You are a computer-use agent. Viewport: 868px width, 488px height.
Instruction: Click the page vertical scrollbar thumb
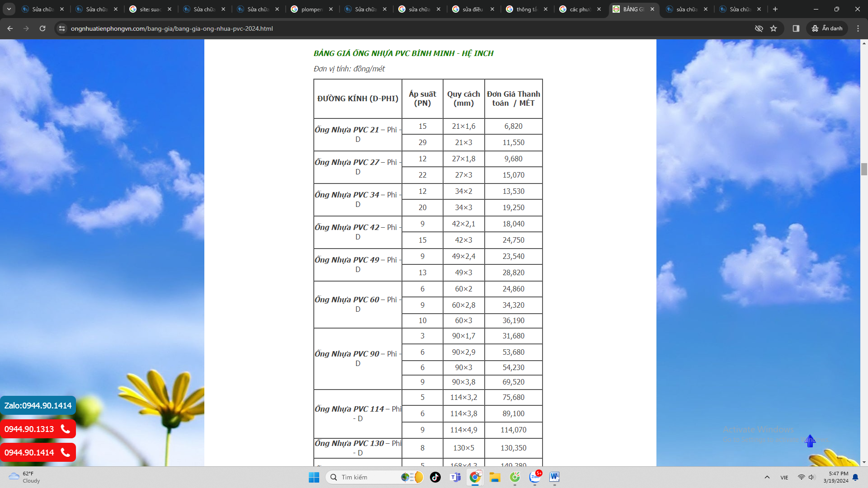click(x=864, y=169)
